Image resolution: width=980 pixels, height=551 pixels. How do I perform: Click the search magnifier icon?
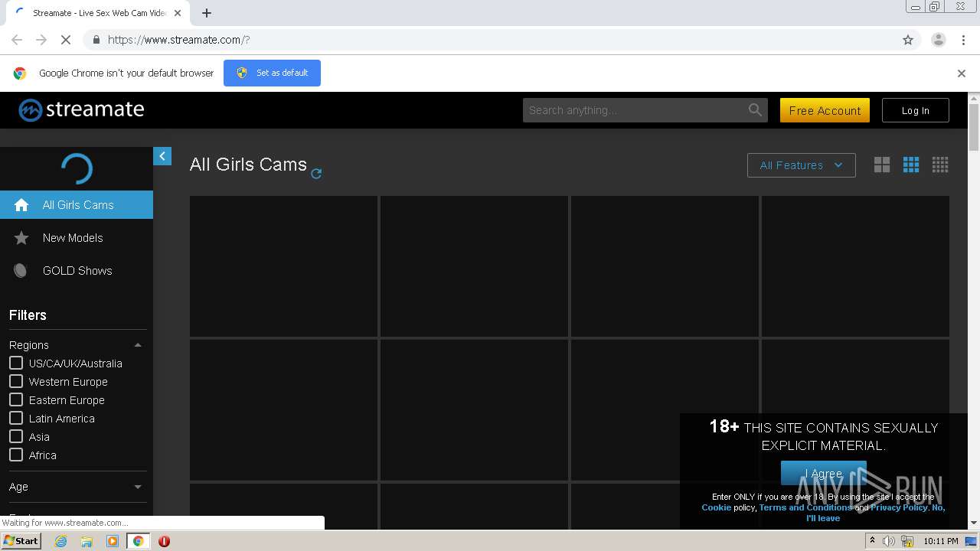(756, 110)
